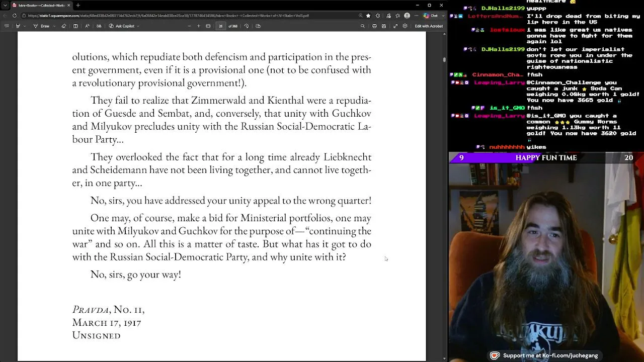Close the Iskra Books PDF tab
The image size is (644, 362).
(x=69, y=5)
